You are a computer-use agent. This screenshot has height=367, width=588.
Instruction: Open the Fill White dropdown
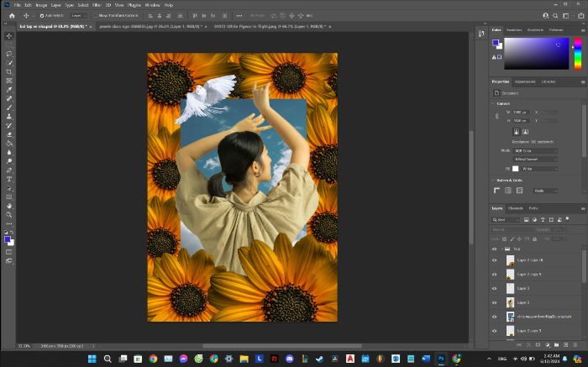[x=539, y=169]
